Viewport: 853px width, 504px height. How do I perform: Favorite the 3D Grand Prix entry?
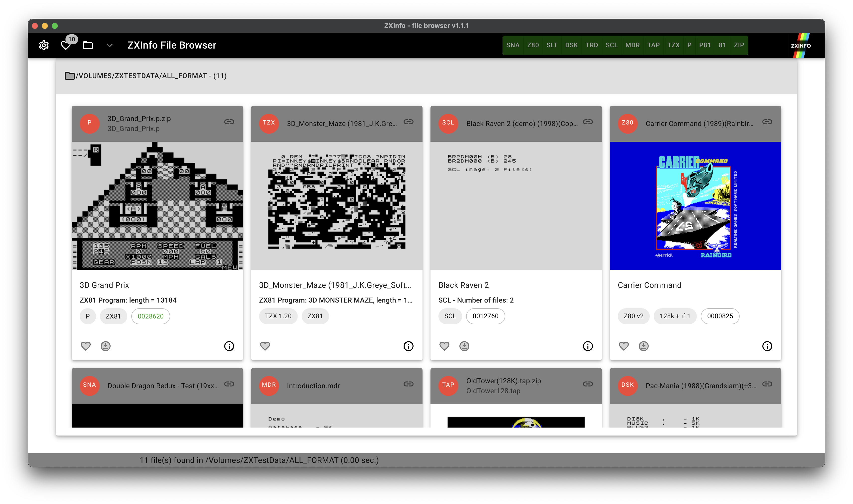tap(86, 346)
